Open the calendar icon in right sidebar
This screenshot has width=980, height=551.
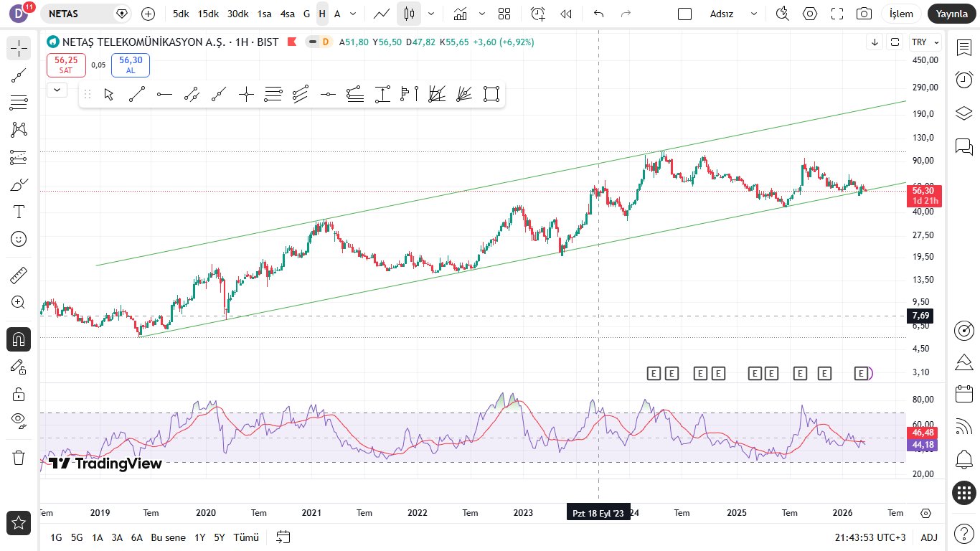pos(964,393)
